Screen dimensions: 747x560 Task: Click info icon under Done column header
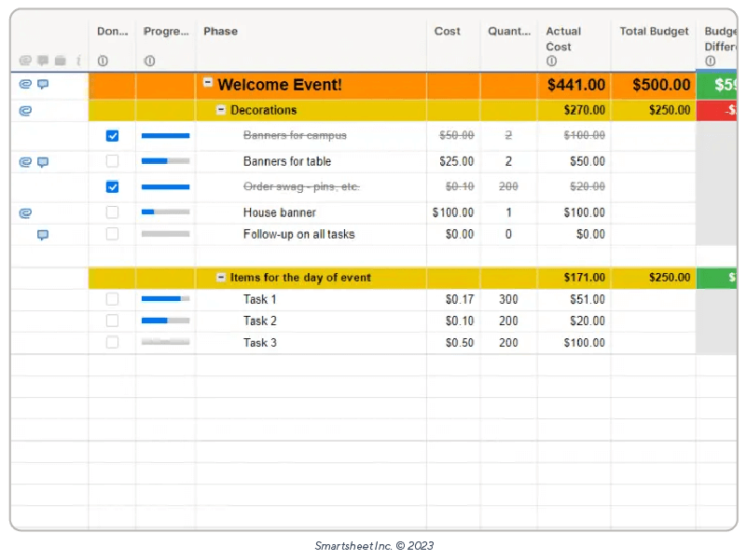103,61
